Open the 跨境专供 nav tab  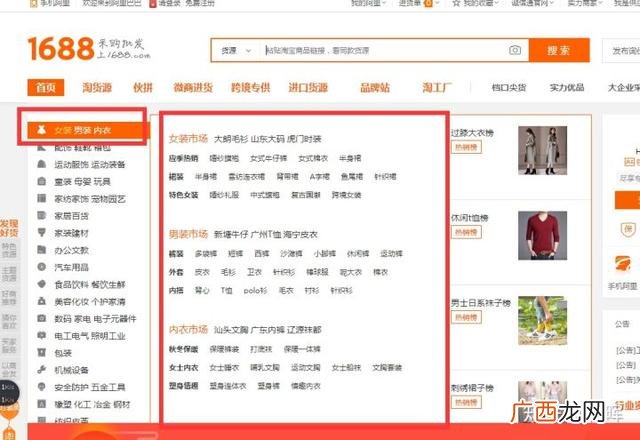pos(251,87)
